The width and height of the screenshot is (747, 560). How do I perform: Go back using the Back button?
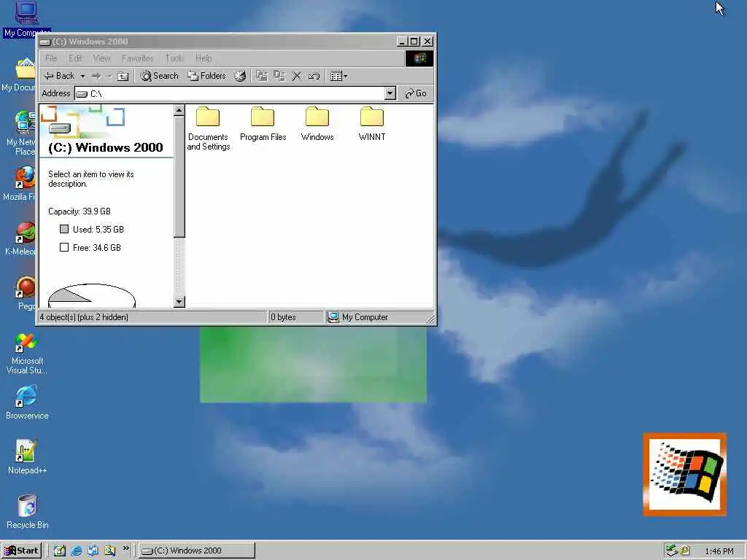point(60,76)
